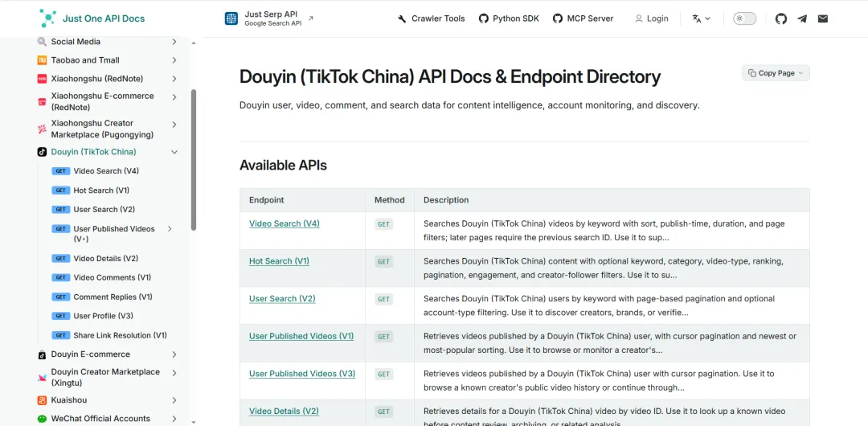This screenshot has width=868, height=426.
Task: Click the Kuaishou sidebar icon
Action: [42, 400]
